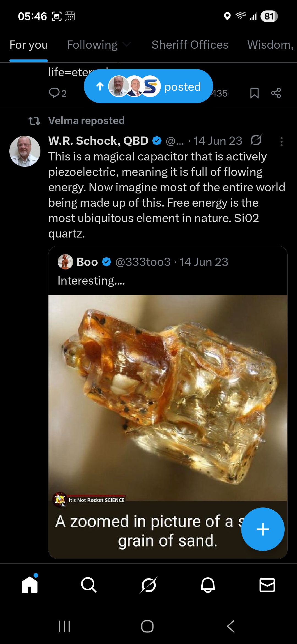Open the Wisdom tab
Screen dimensions: 297x644
point(270,45)
